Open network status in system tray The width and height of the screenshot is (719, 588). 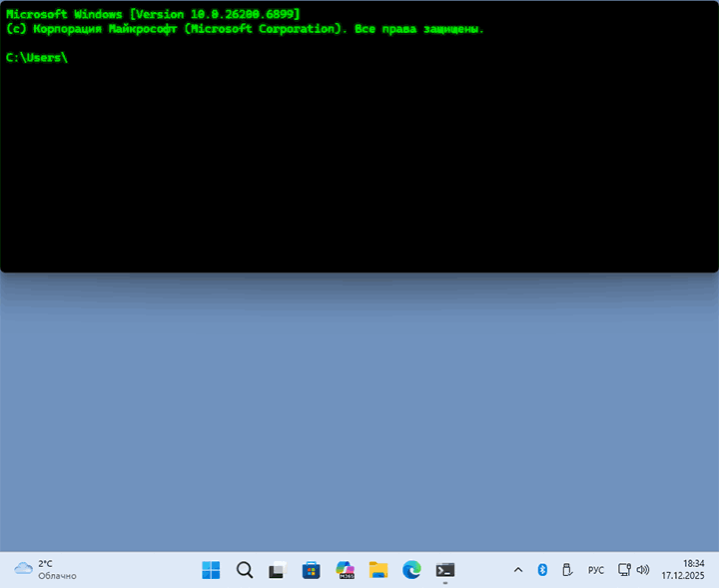[x=624, y=570]
